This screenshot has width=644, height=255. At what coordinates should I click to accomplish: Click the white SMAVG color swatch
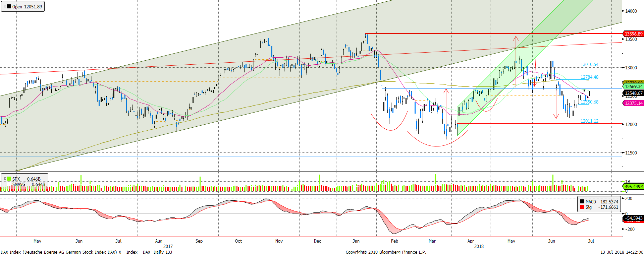point(9,184)
